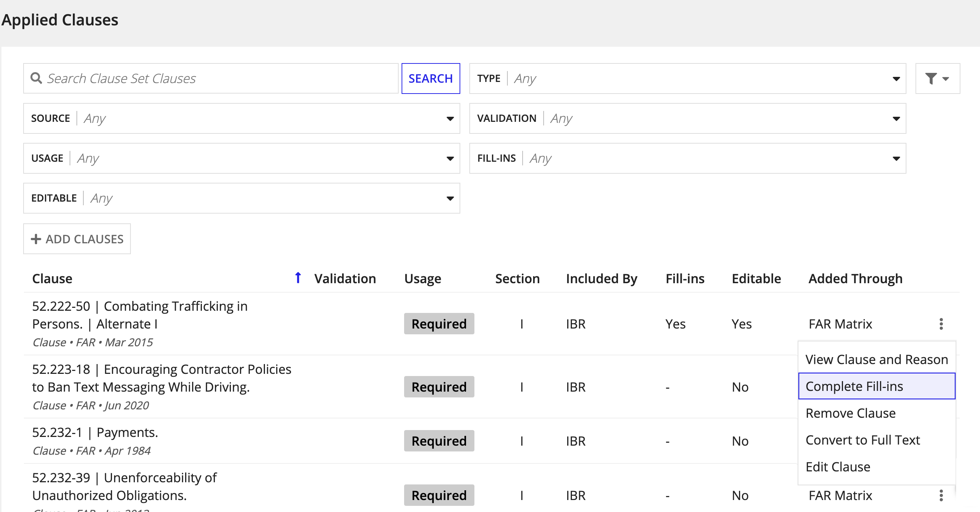Expand the USAGE filter dropdown
Image resolution: width=980 pixels, height=512 pixels.
(242, 158)
